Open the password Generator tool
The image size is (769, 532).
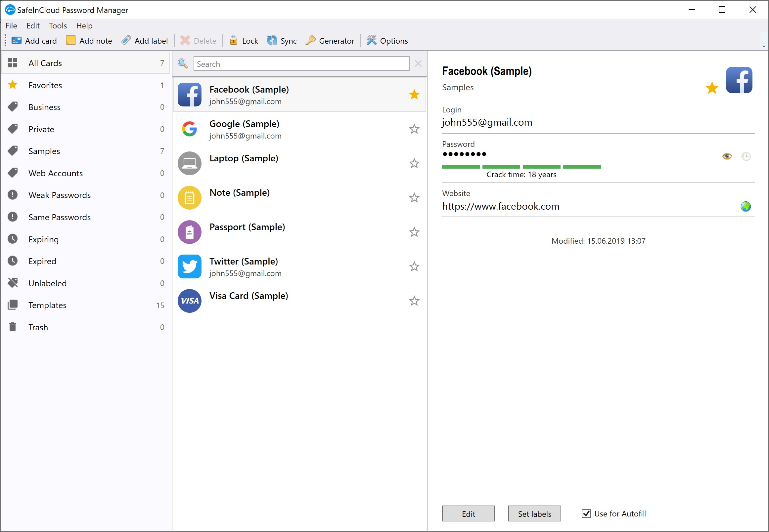(x=330, y=41)
